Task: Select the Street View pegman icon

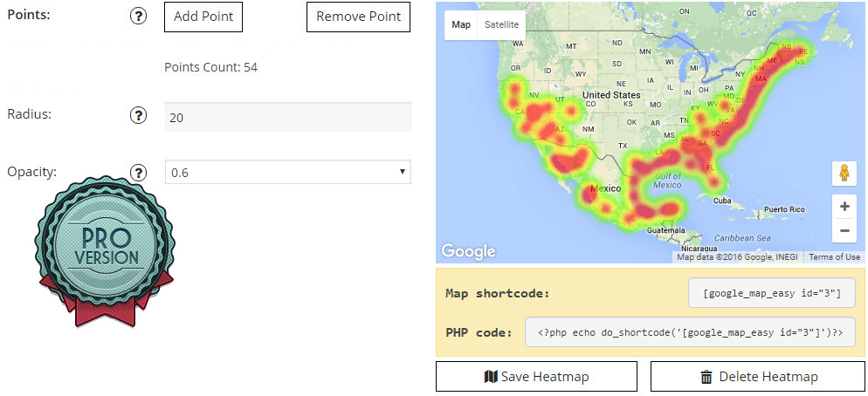Action: [844, 174]
